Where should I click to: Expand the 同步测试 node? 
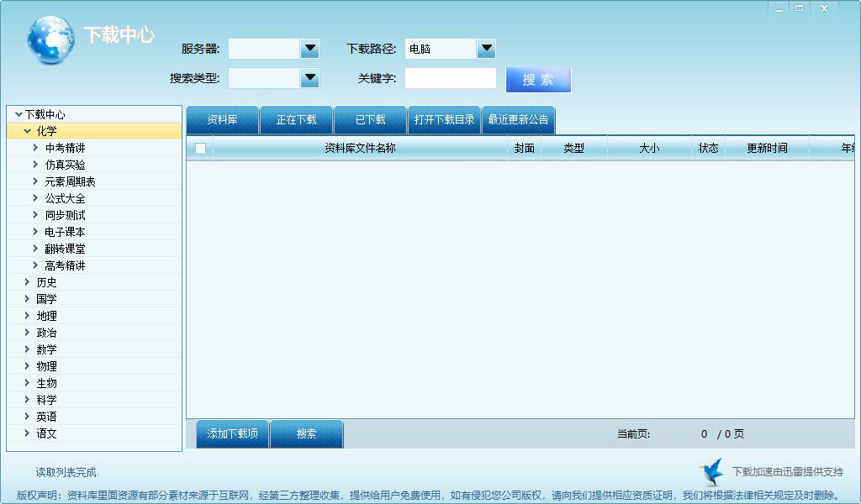(x=35, y=215)
